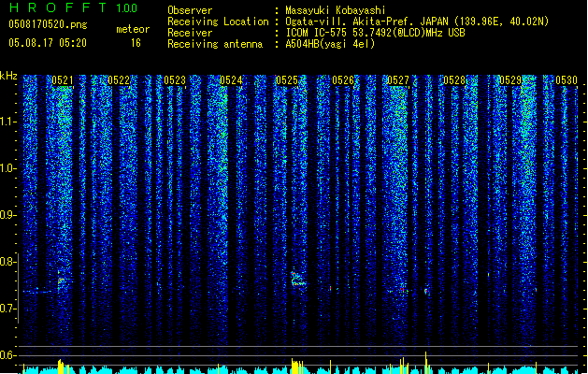The height and width of the screenshot is (374, 588).
Task: Click the meteor echo near 0525
Action: [x=298, y=280]
